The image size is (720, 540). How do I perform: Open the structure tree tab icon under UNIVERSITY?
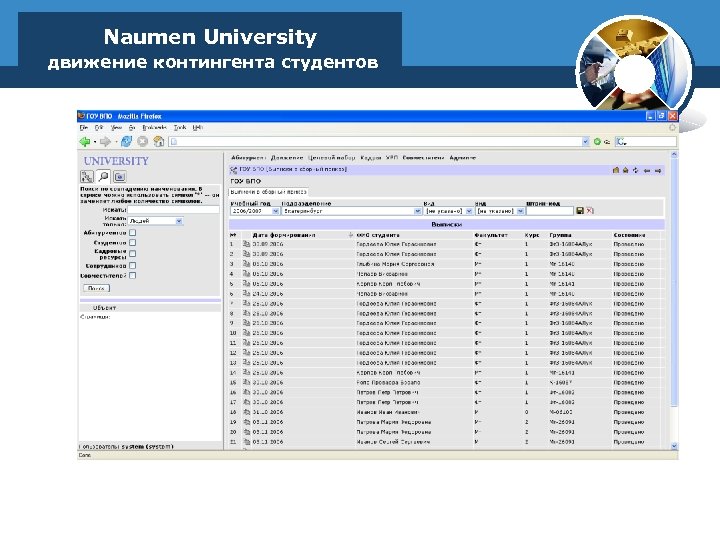[x=87, y=176]
